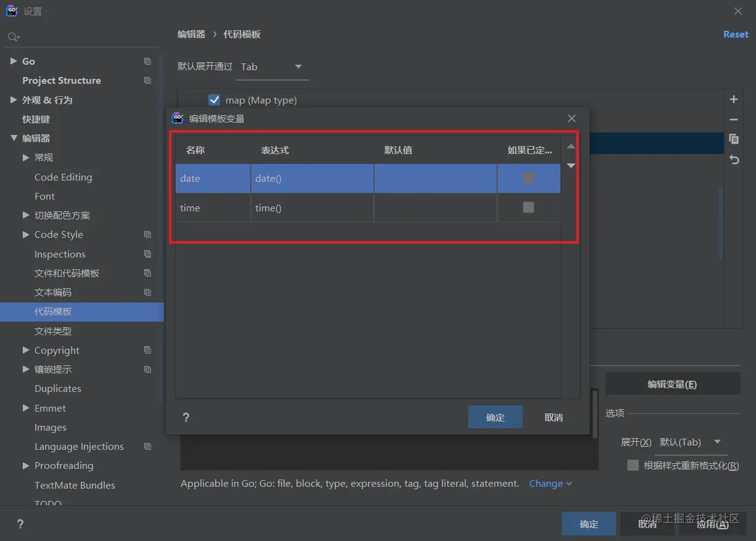This screenshot has width=756, height=541.
Task: Click the project-level icon beside Project Structure
Action: [x=147, y=80]
